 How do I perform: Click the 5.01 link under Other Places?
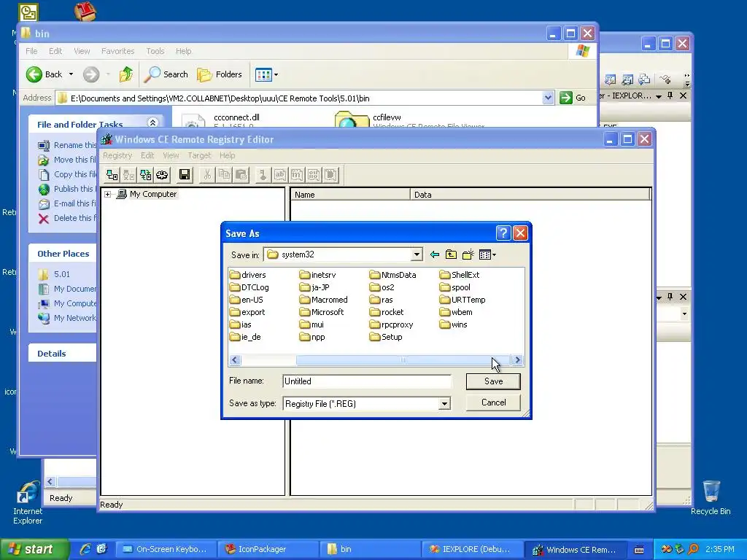pyautogui.click(x=62, y=274)
